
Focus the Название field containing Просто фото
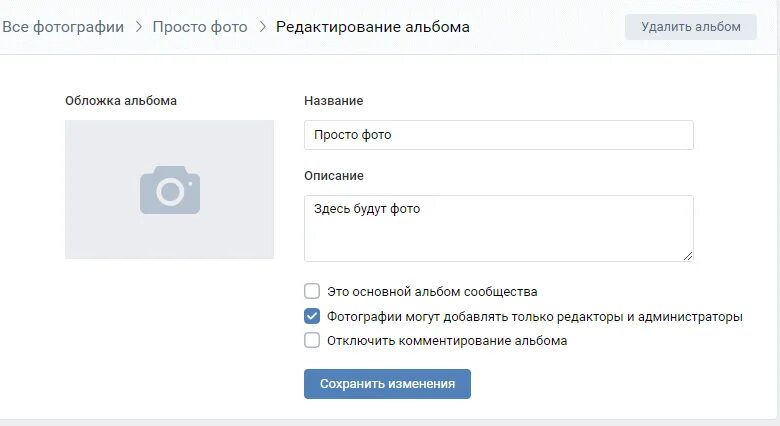click(x=498, y=135)
